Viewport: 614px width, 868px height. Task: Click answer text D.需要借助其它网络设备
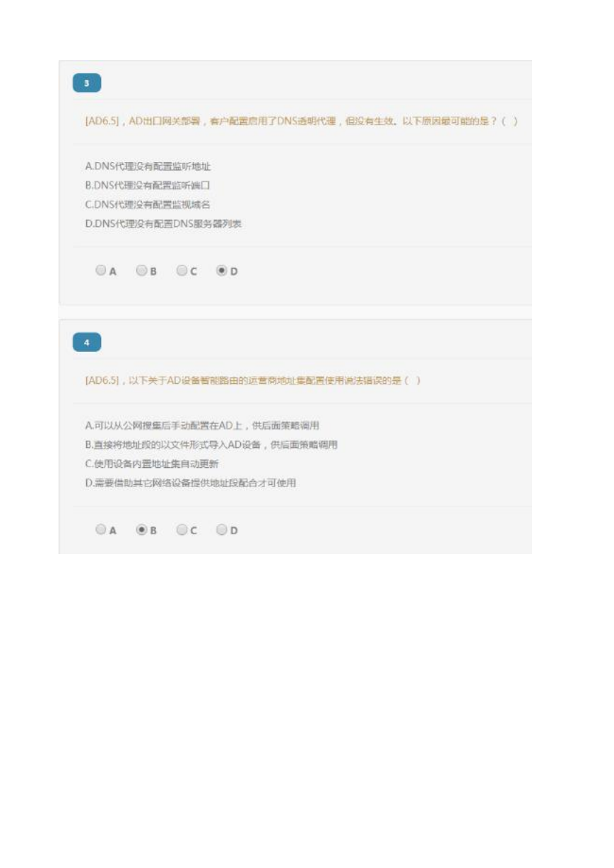190,483
